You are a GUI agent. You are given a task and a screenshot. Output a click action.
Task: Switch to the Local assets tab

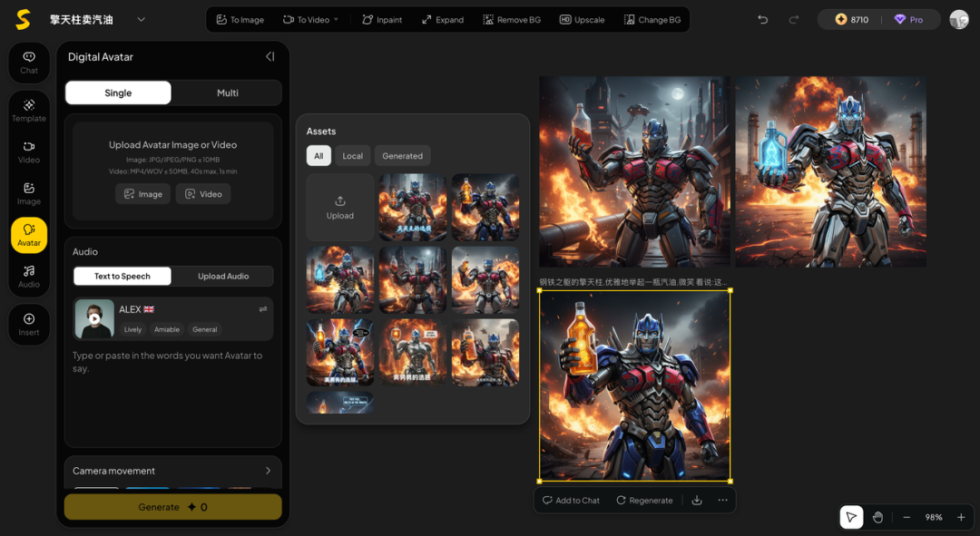coord(352,156)
